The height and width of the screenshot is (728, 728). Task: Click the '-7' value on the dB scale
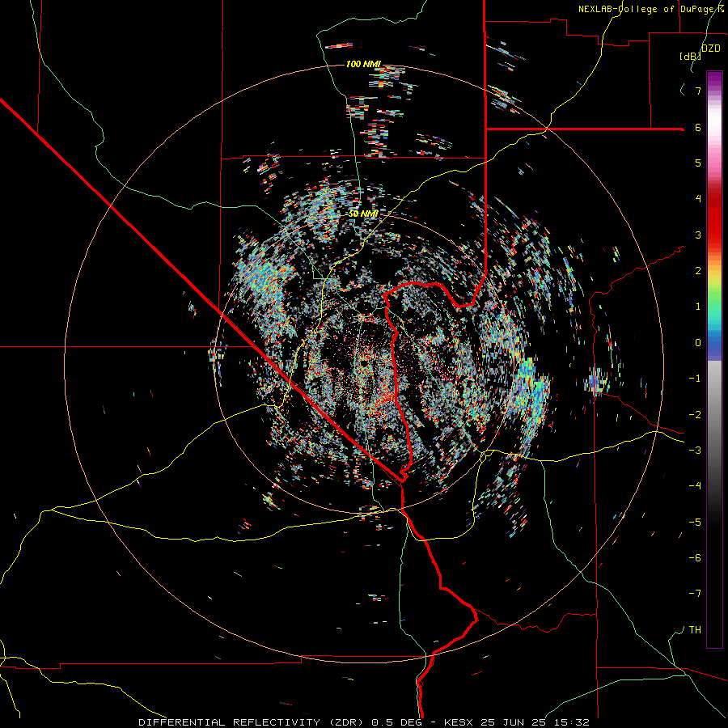[695, 594]
